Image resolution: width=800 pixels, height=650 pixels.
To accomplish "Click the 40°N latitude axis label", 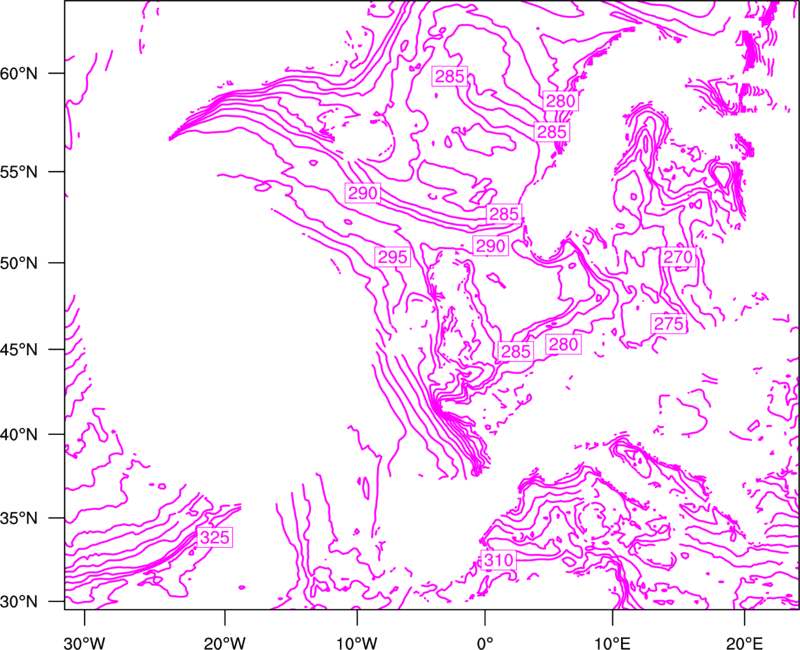I will [x=19, y=435].
